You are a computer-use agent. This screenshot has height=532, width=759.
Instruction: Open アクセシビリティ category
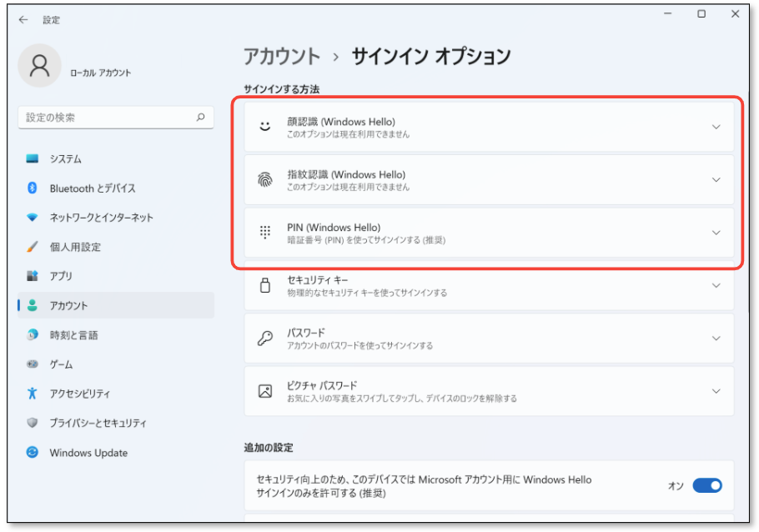116,394
